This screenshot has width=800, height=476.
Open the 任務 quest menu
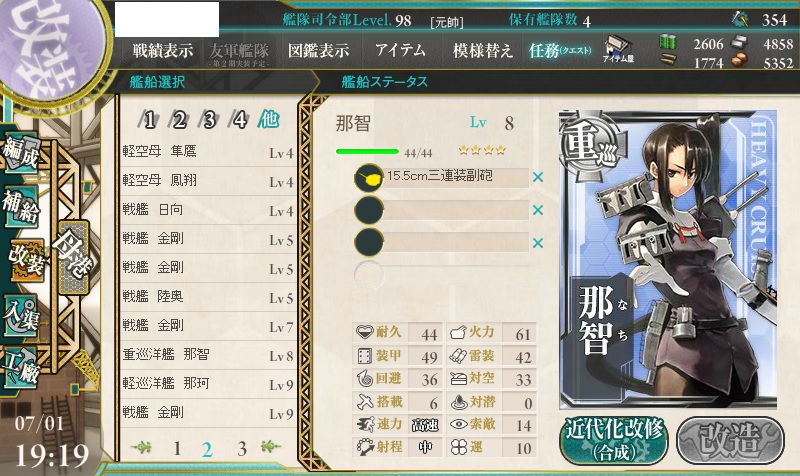tap(560, 50)
